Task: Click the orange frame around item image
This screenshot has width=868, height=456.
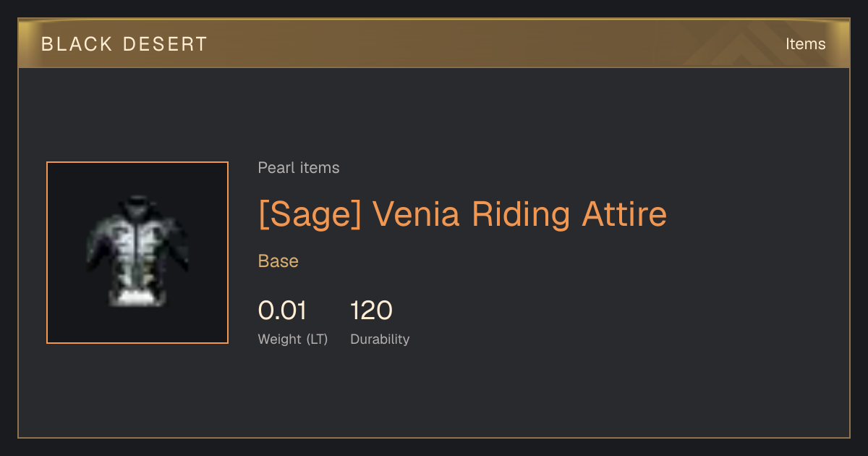Action: [137, 253]
